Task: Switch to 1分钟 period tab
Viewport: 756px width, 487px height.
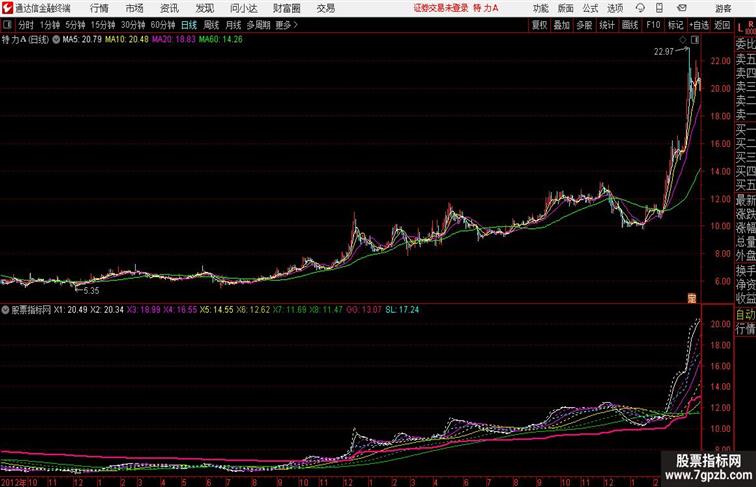Action: tap(50, 25)
